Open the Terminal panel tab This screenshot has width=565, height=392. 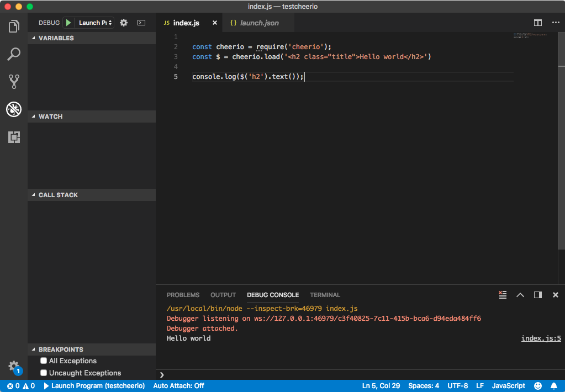(325, 295)
